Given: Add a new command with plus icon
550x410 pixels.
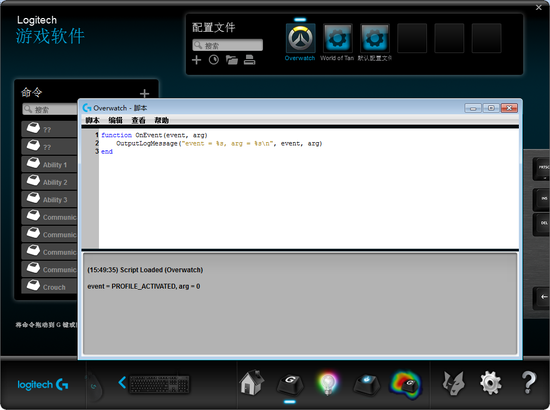Looking at the screenshot, I should 145,93.
